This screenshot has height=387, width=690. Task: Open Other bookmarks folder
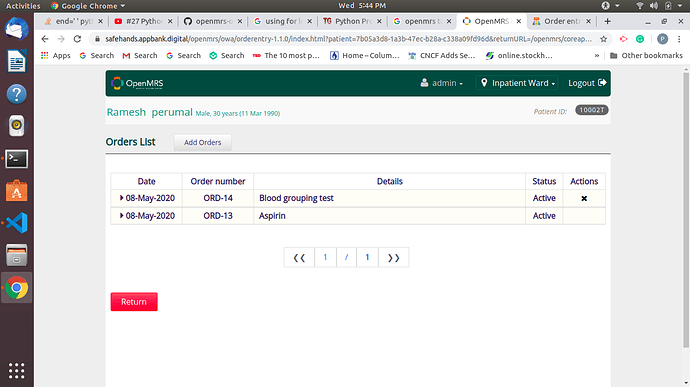click(x=646, y=55)
